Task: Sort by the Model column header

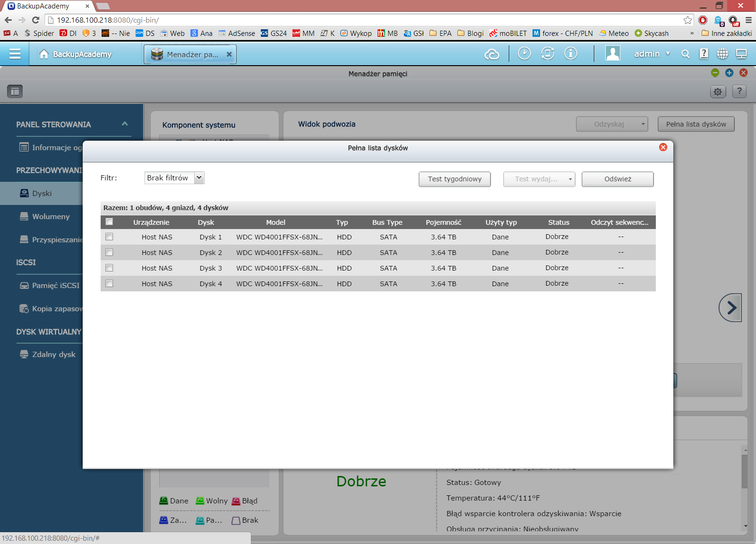Action: coord(275,222)
